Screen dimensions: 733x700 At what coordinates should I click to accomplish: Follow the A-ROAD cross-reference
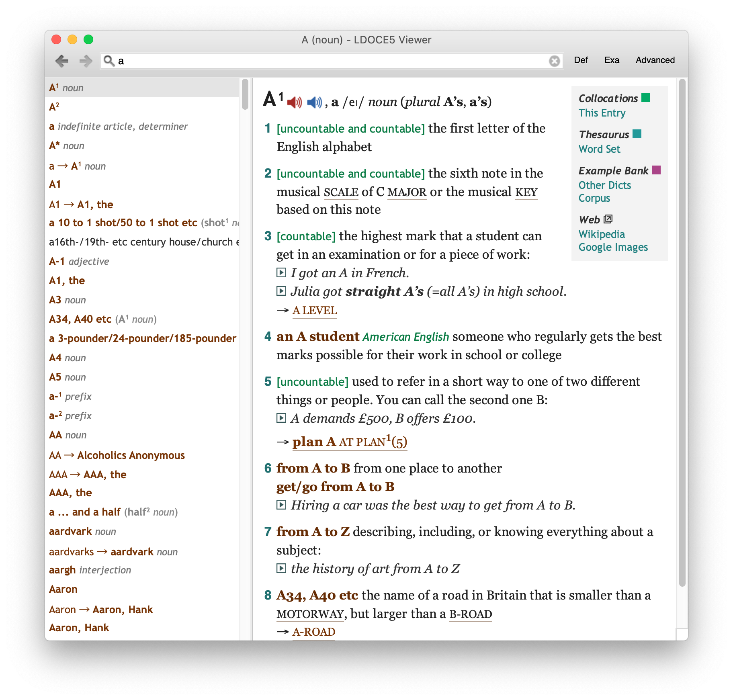click(313, 632)
